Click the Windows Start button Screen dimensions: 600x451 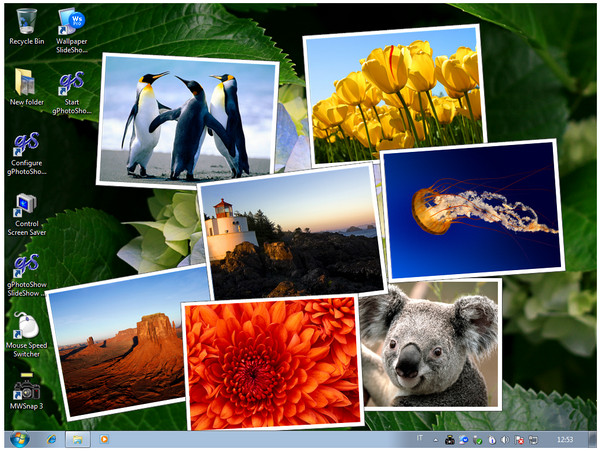(19, 440)
